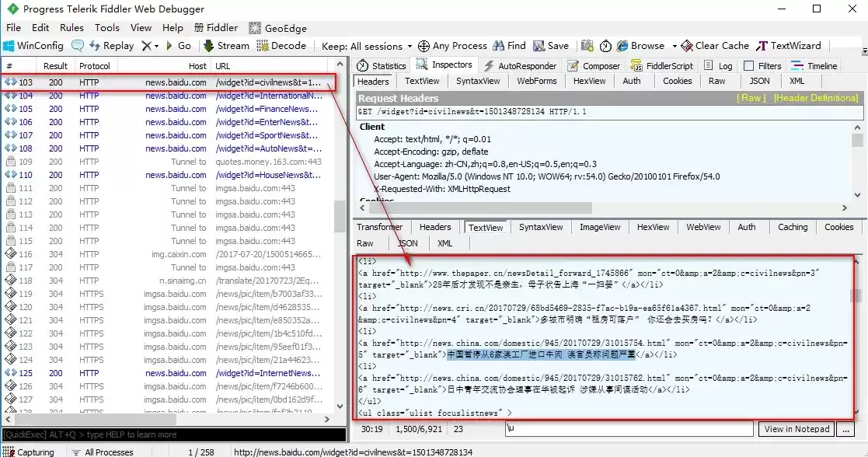Viewport: 868px width, 457px height.
Task: Open the GeoEdge menu item
Action: [278, 28]
